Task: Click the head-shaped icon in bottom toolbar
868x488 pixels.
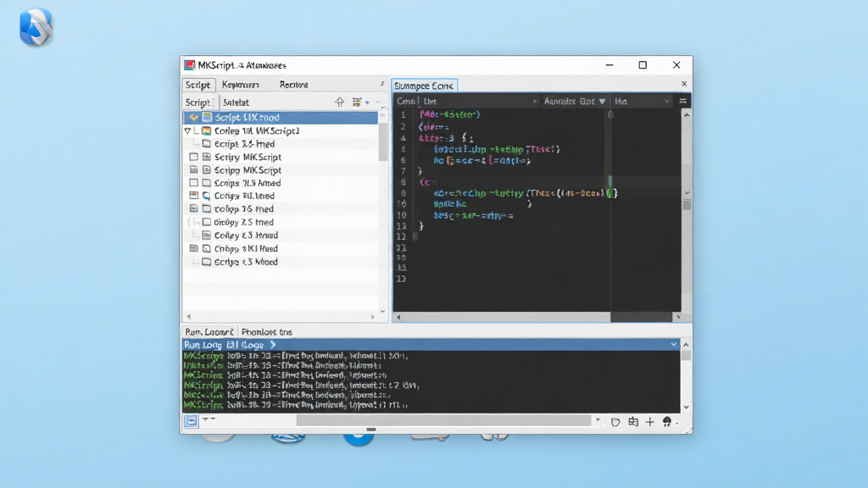Action: (667, 422)
